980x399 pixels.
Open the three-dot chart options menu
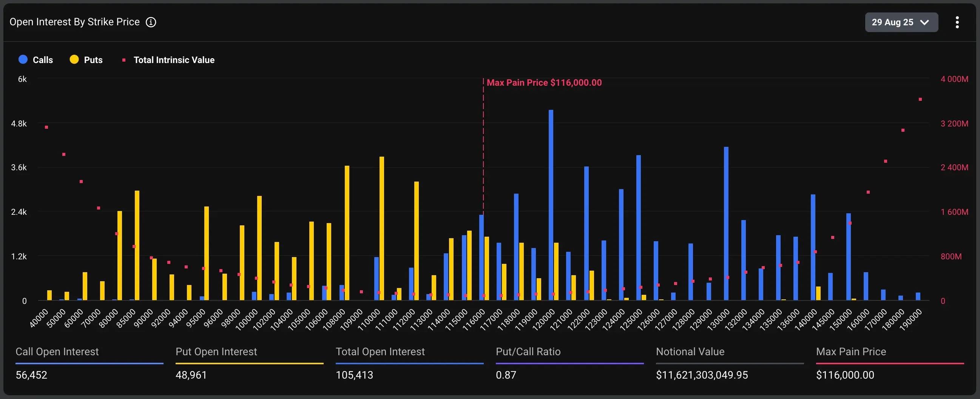point(958,22)
